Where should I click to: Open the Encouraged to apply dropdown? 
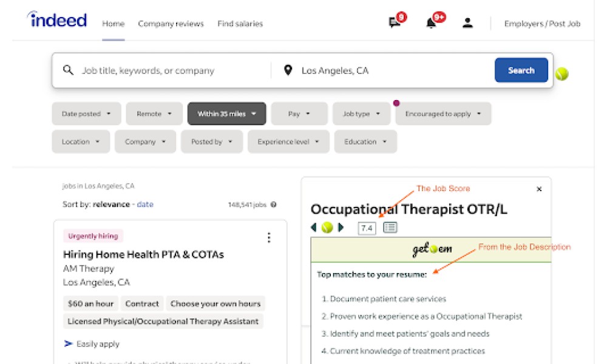point(443,113)
